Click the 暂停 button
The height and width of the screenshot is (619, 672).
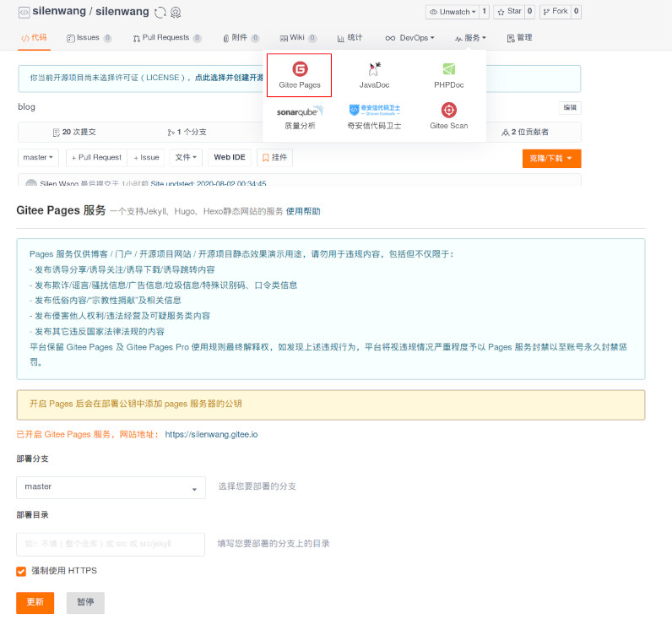[85, 602]
